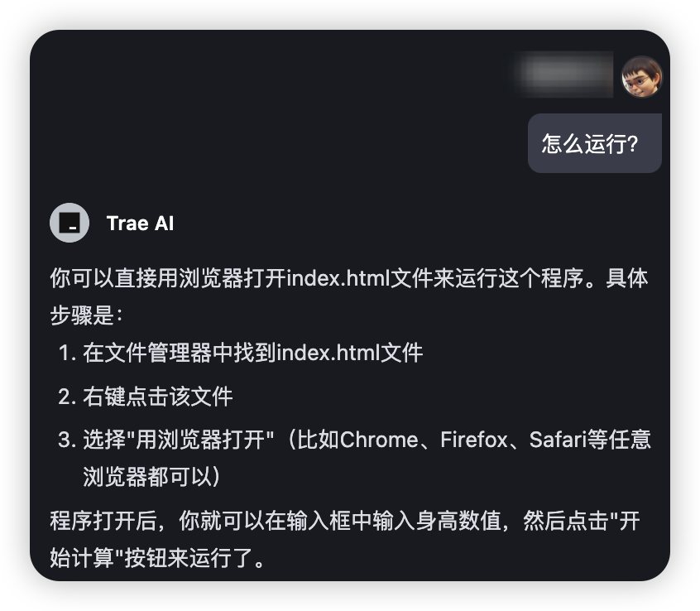
Task: Click the Trae AI name label
Action: point(140,223)
